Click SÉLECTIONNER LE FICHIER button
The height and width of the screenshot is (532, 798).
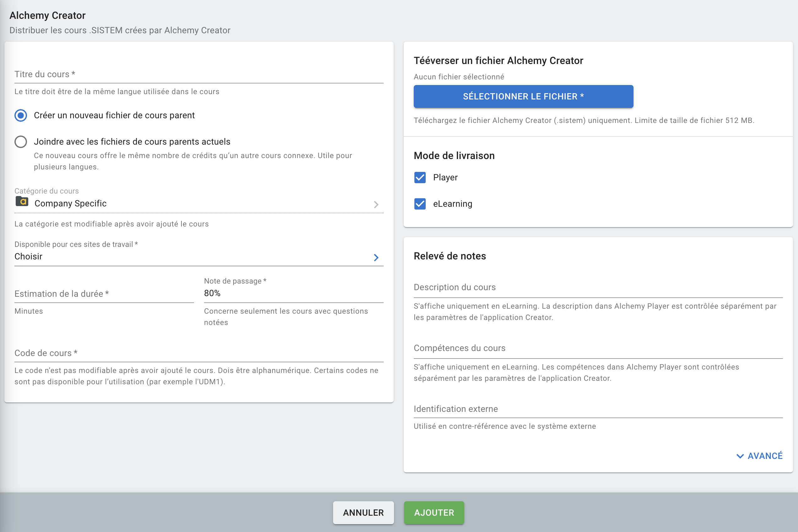(x=523, y=96)
